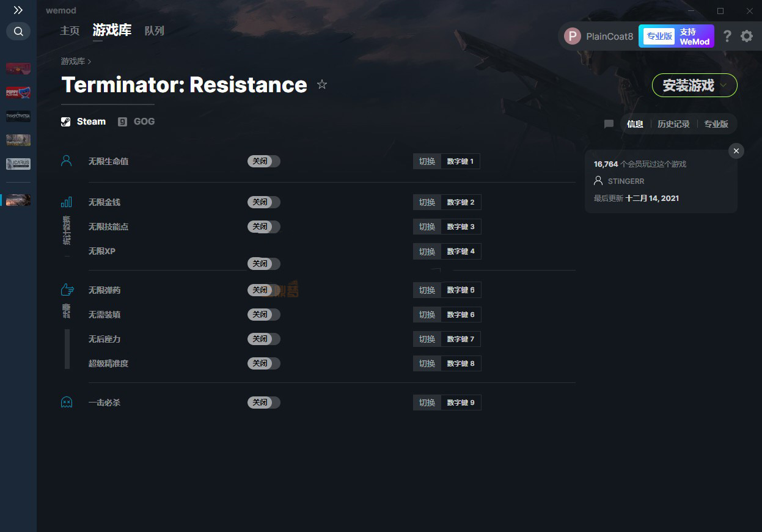Viewport: 762px width, 532px height.
Task: Go to 主页 tab
Action: tap(70, 31)
